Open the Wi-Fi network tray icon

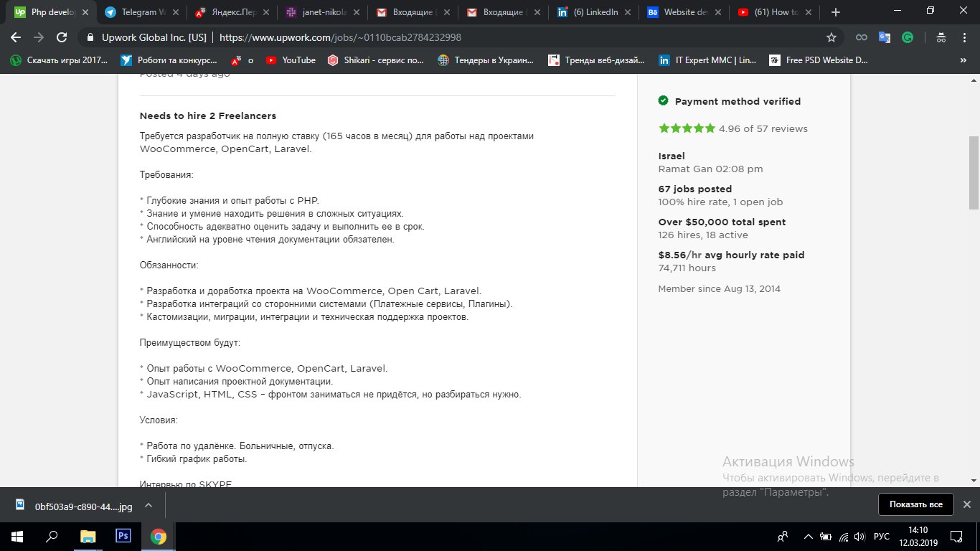pos(844,537)
